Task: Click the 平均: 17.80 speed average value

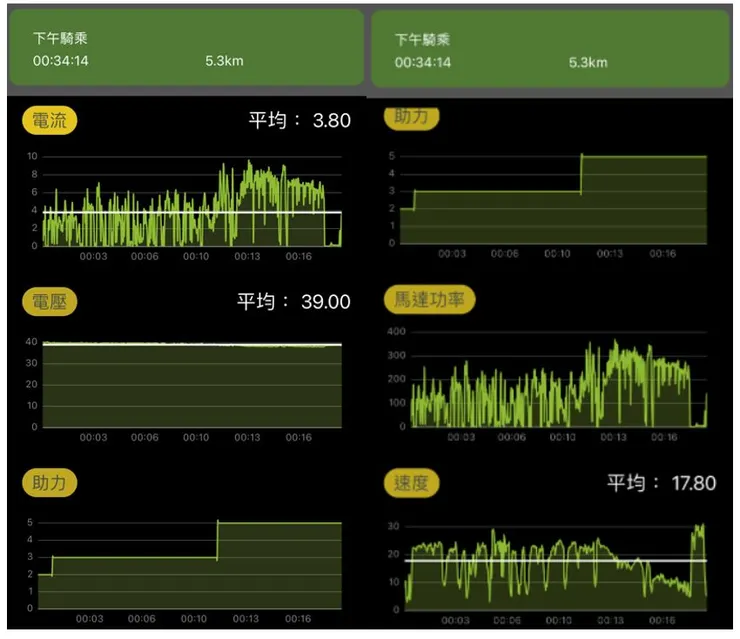Action: coord(661,483)
